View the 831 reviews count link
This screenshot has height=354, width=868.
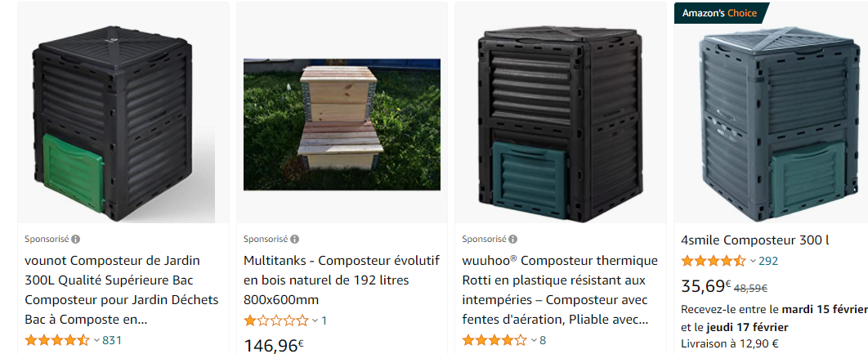click(112, 340)
